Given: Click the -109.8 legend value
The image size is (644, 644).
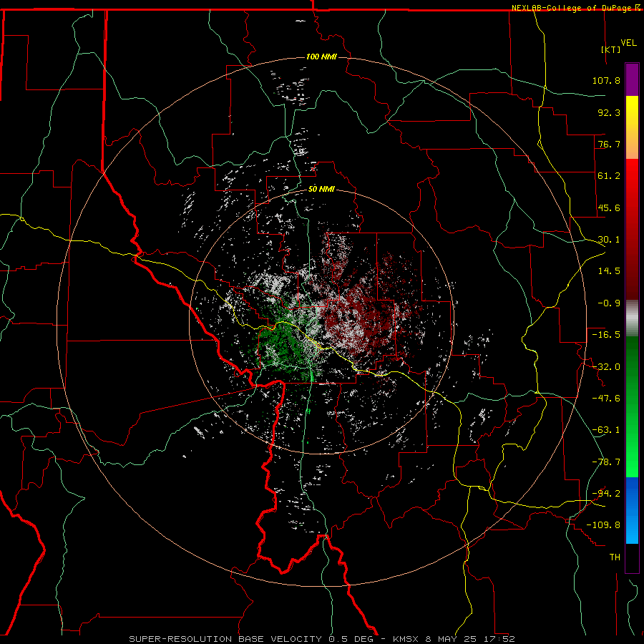Looking at the screenshot, I should click(603, 525).
